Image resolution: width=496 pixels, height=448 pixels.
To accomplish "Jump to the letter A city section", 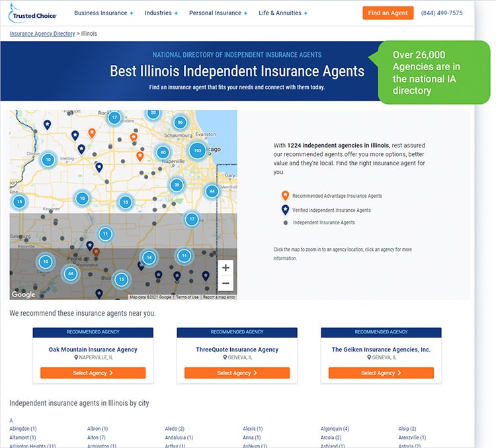I will click(11, 420).
